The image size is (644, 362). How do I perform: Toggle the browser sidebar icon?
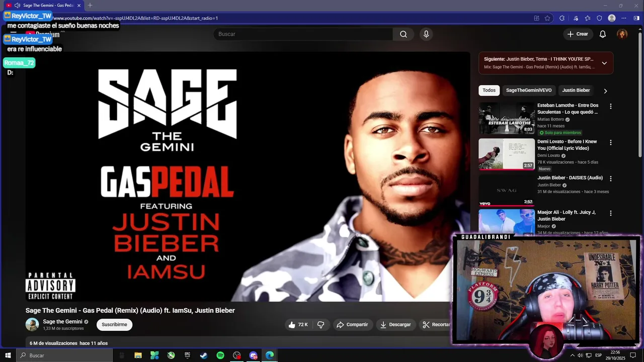point(636,18)
